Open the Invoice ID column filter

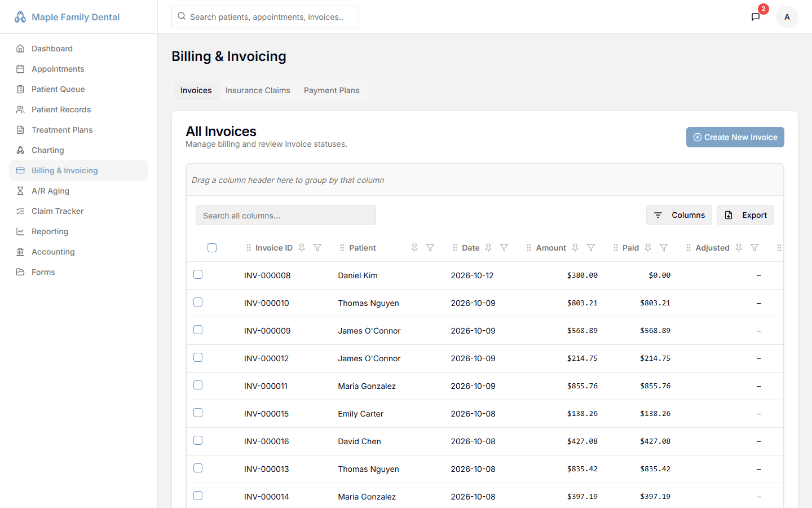[x=317, y=248]
